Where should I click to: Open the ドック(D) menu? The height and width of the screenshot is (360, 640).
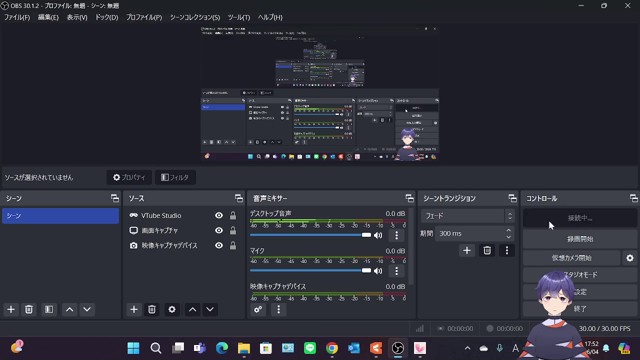pos(107,17)
